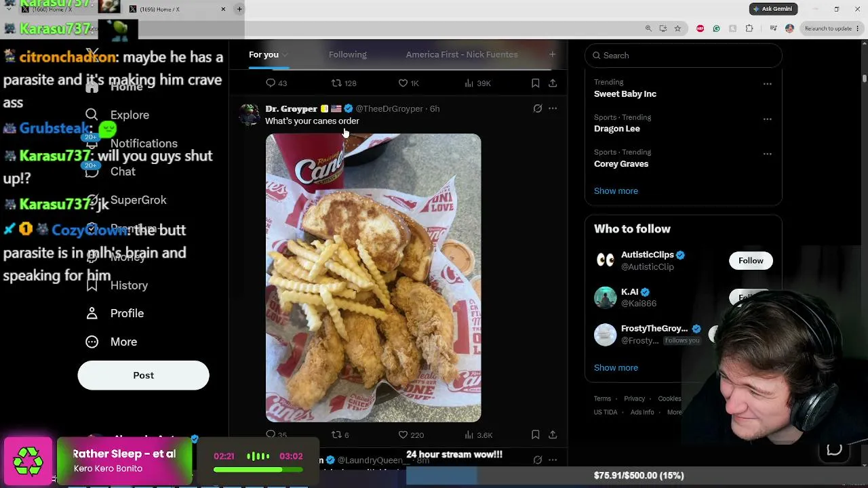The image size is (868, 488).
Task: Open more options for Dragon Lee trend
Action: [767, 119]
